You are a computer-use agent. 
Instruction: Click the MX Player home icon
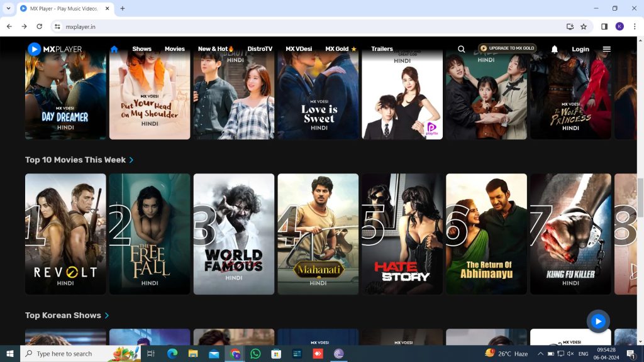click(114, 49)
